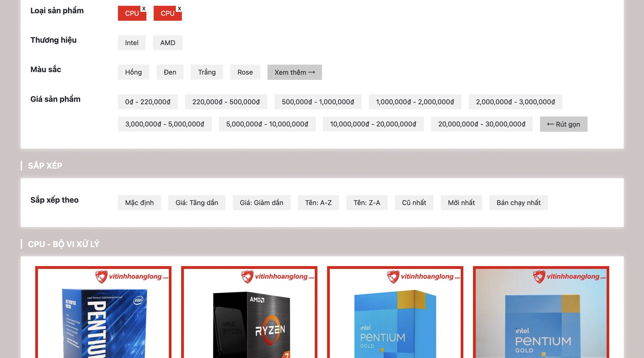Choose the Hồng color filter
This screenshot has width=644, height=358.
133,72
